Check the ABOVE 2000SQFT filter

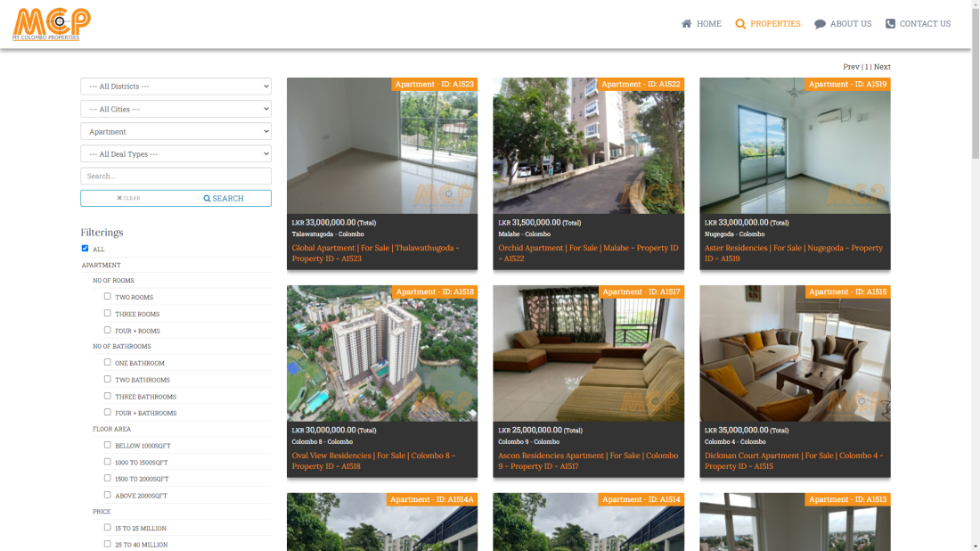[108, 495]
